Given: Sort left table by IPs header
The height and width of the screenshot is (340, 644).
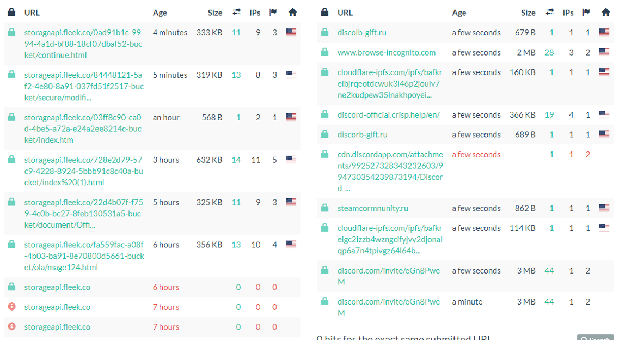Looking at the screenshot, I should (x=255, y=13).
